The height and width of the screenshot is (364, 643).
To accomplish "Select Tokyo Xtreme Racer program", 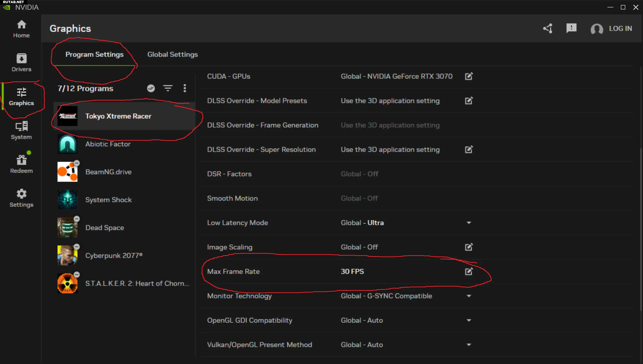I will 124,116.
